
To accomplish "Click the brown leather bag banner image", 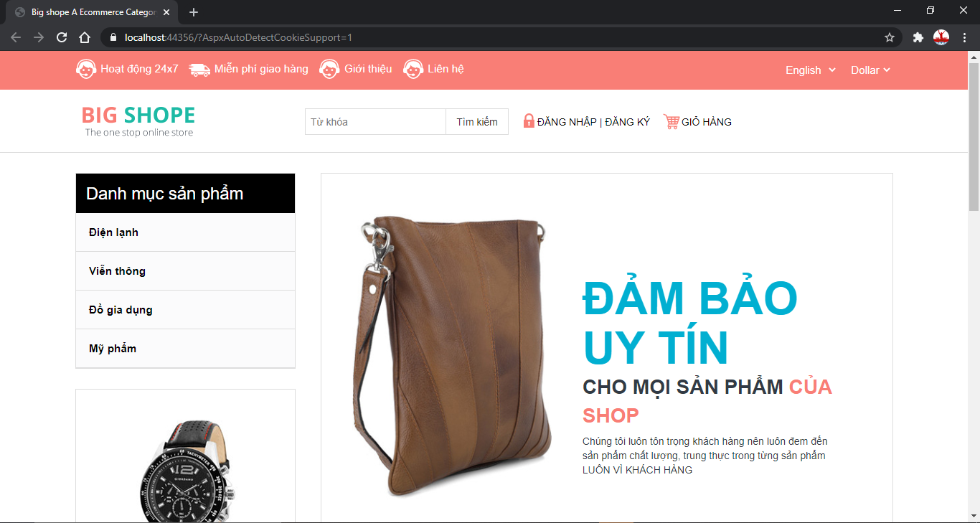I will 452,356.
